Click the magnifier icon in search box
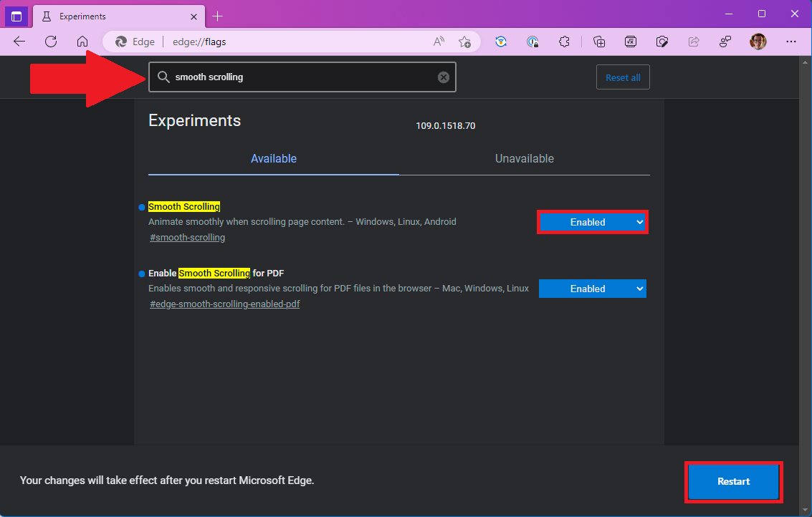Image resolution: width=812 pixels, height=517 pixels. click(163, 77)
